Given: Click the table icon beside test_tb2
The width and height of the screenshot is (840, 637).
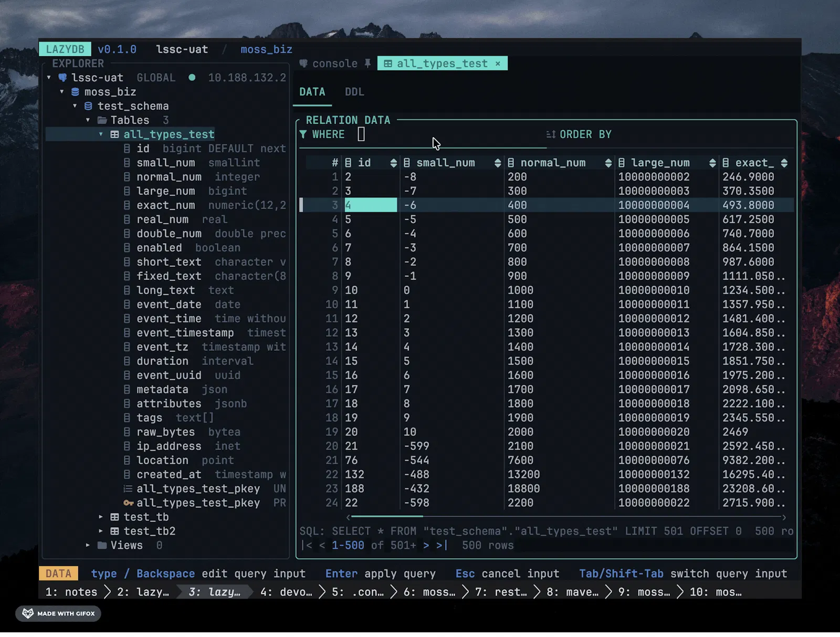Looking at the screenshot, I should point(114,531).
